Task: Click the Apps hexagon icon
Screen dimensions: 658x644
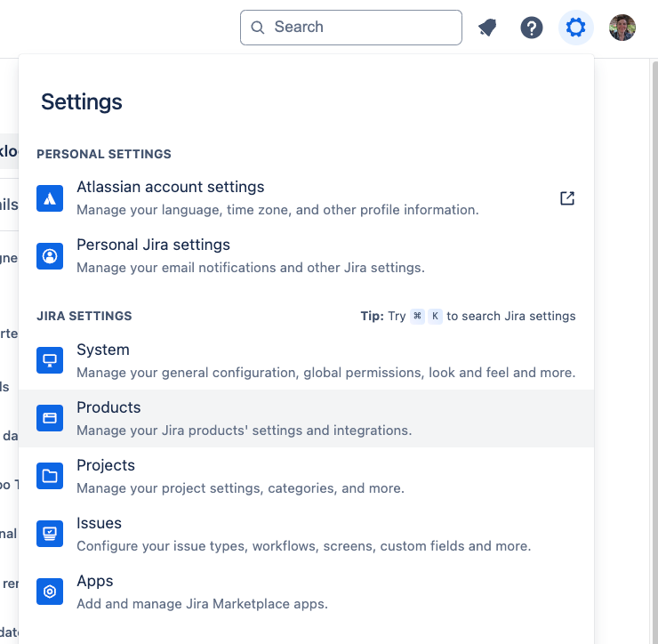Action: [x=50, y=592]
